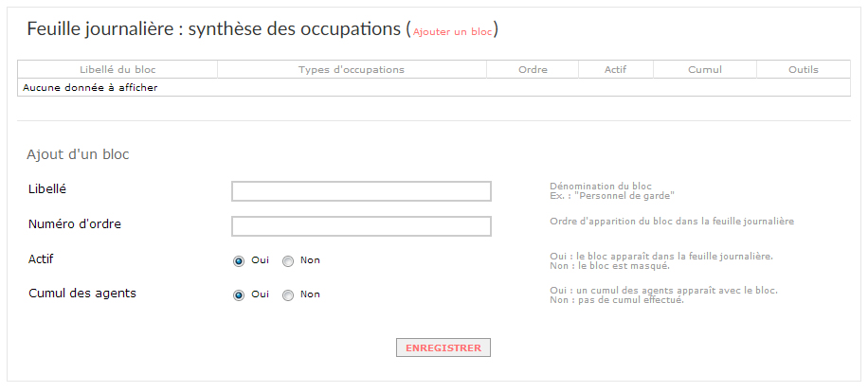
Task: Click the page title 'Feuille journalière'
Action: point(100,29)
